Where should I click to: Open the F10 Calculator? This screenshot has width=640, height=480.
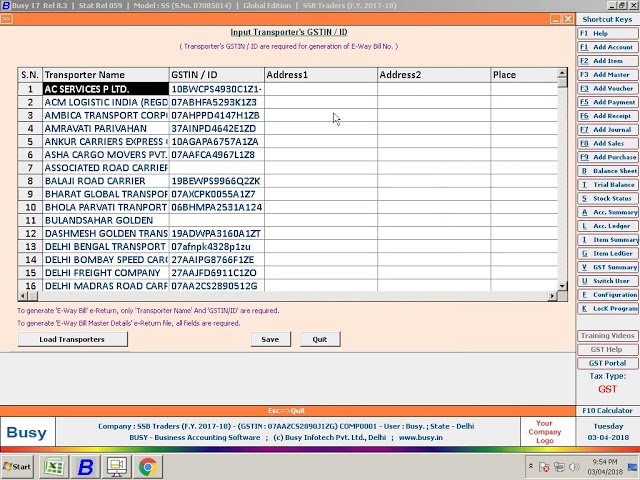(608, 411)
